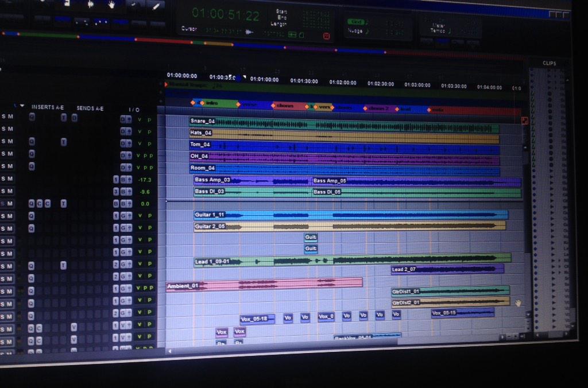Click the 0.0 volume readout on the bass track
588x388 pixels.
[x=145, y=203]
